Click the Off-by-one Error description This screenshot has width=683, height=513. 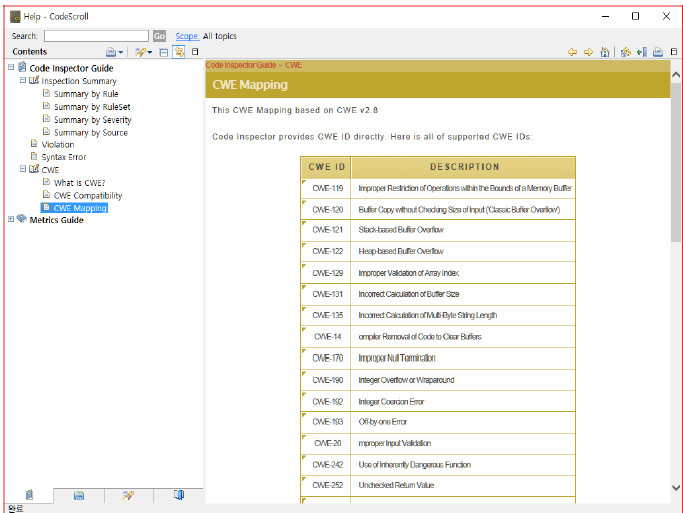(382, 422)
